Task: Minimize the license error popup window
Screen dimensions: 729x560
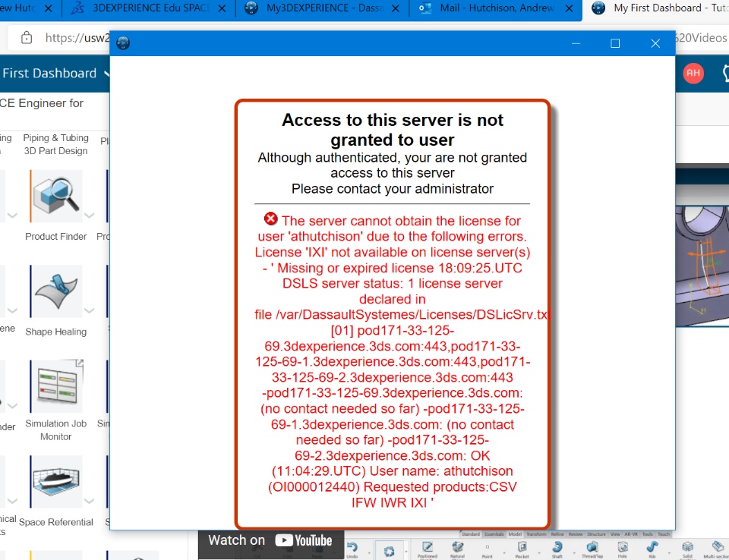Action: pos(576,44)
